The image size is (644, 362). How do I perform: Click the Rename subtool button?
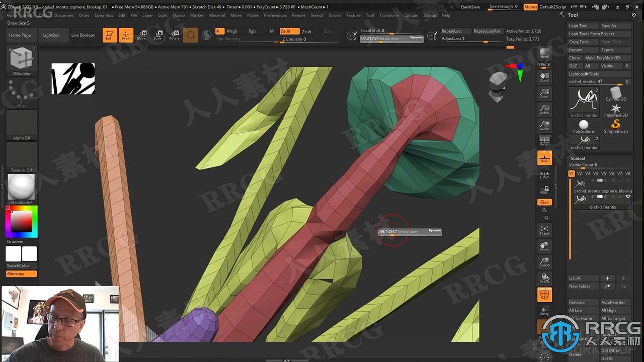tap(583, 302)
